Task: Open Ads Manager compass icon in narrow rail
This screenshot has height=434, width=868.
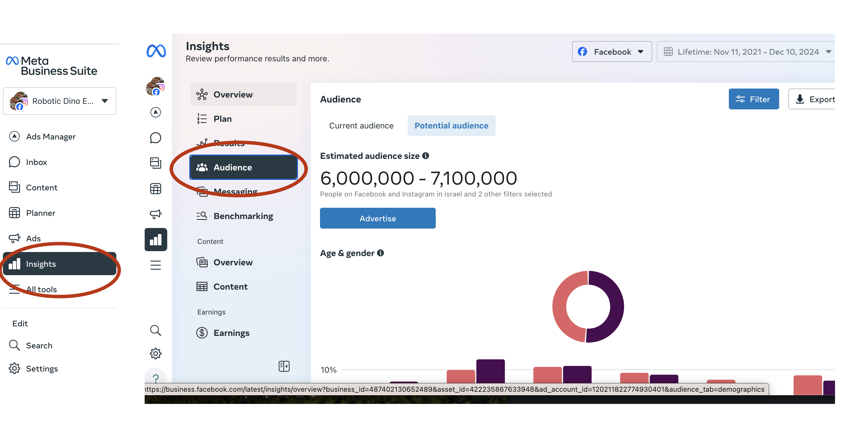Action: click(x=155, y=112)
